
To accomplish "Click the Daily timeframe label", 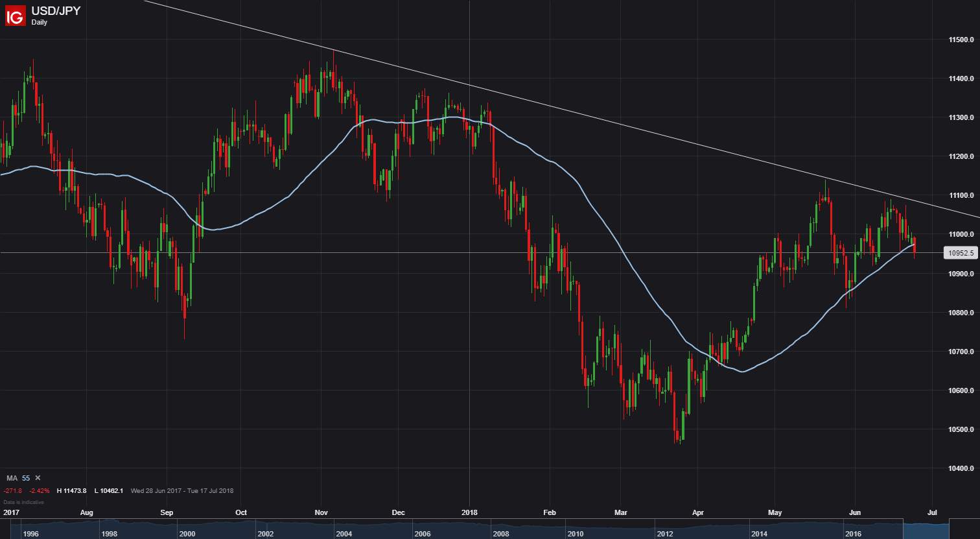I will (39, 23).
